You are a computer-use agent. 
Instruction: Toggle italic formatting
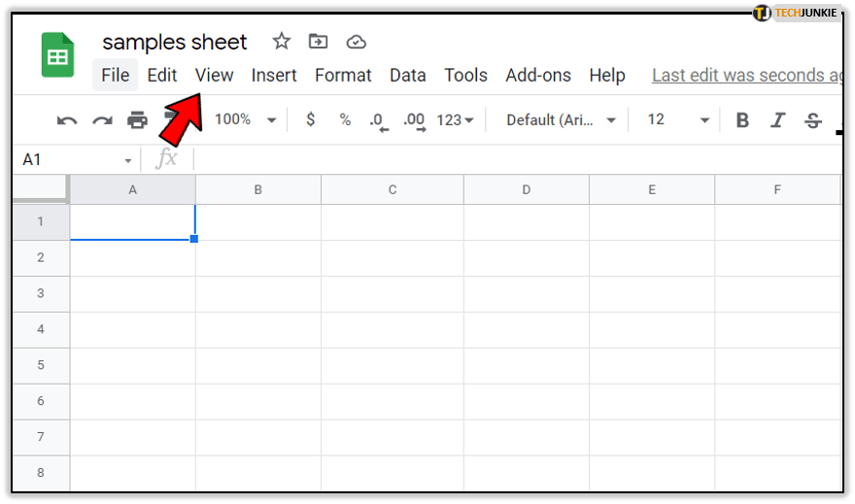tap(777, 120)
